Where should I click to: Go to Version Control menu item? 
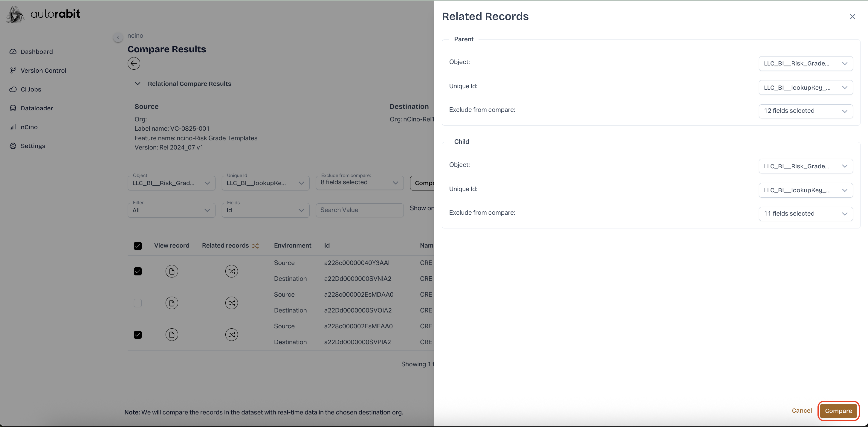click(x=43, y=71)
